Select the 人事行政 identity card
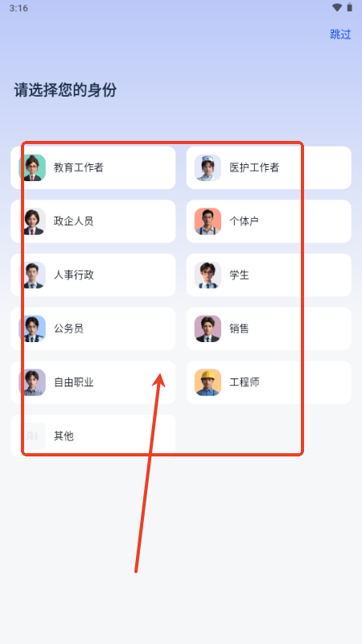362x644 pixels. click(x=93, y=275)
